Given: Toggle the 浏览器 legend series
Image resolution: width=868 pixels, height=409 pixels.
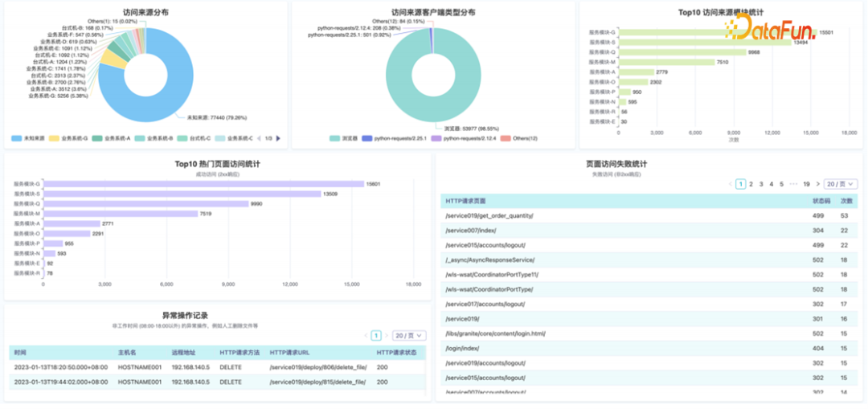Looking at the screenshot, I should pyautogui.click(x=344, y=138).
